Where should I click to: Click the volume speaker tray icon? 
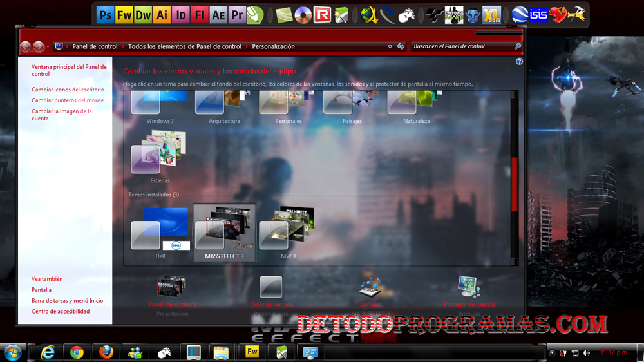587,353
